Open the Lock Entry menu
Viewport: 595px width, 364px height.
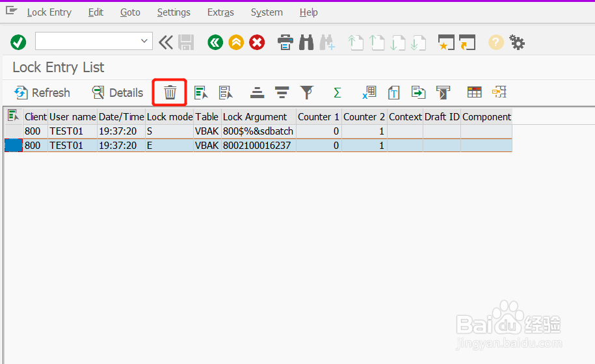(49, 12)
